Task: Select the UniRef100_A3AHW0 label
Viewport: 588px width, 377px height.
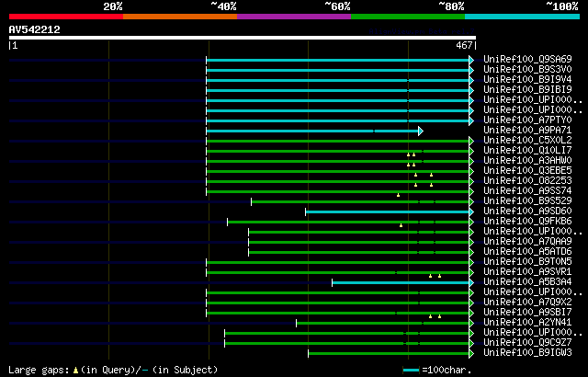Action: [527, 161]
